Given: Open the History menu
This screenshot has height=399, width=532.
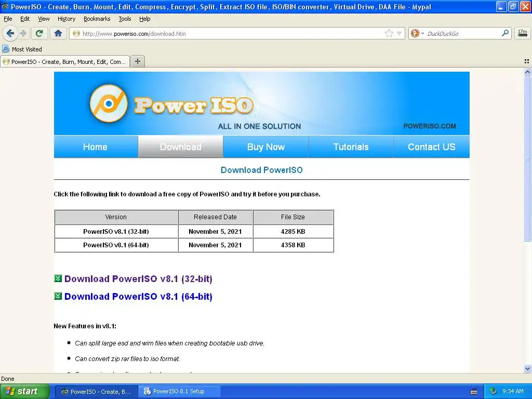Looking at the screenshot, I should (x=66, y=19).
